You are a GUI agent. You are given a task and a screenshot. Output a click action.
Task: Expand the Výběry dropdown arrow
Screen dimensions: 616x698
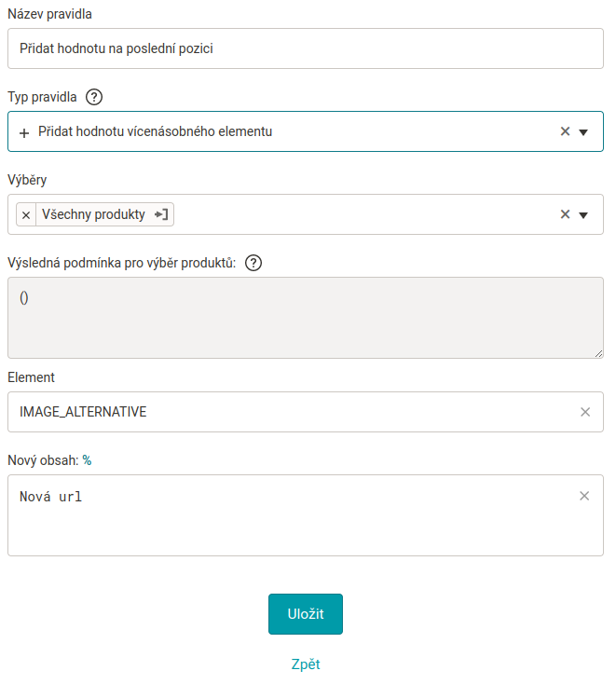tap(583, 215)
